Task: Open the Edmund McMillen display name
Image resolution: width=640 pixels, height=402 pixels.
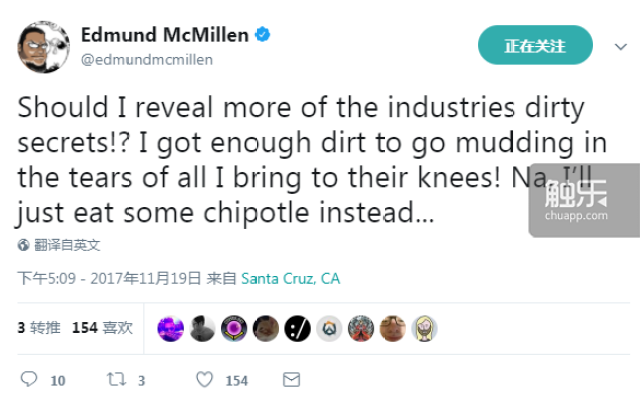Action: click(x=164, y=35)
